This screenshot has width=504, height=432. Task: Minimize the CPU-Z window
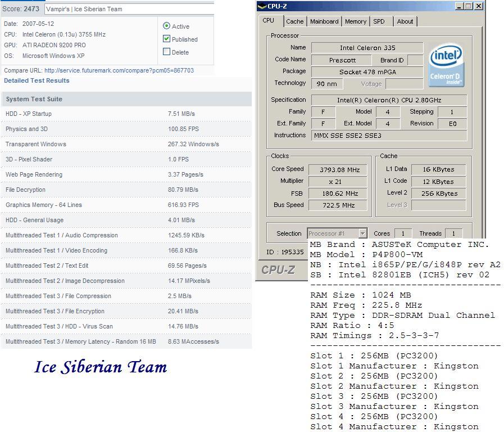point(459,6)
